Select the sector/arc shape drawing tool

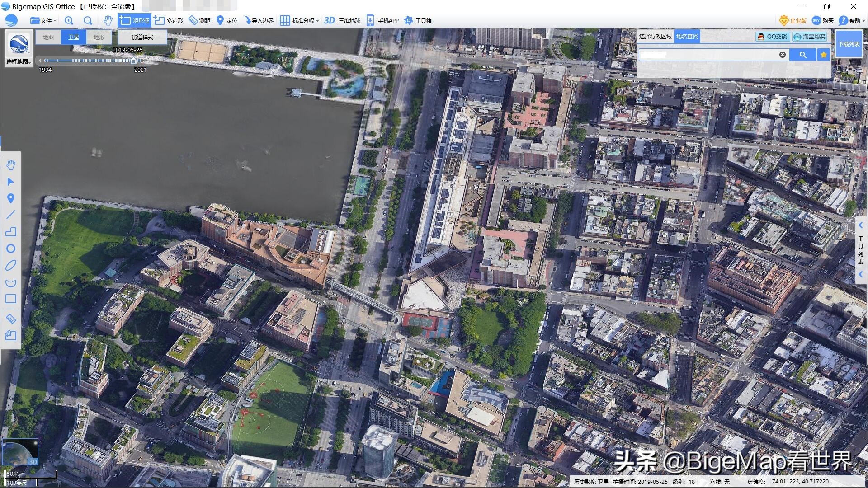pyautogui.click(x=11, y=282)
